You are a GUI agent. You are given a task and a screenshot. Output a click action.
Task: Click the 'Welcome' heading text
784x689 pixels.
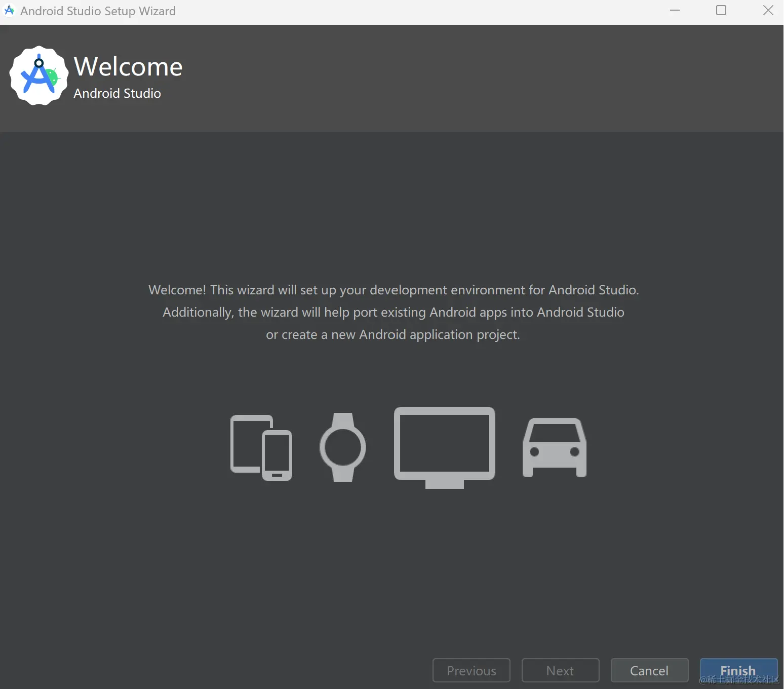[x=128, y=66]
